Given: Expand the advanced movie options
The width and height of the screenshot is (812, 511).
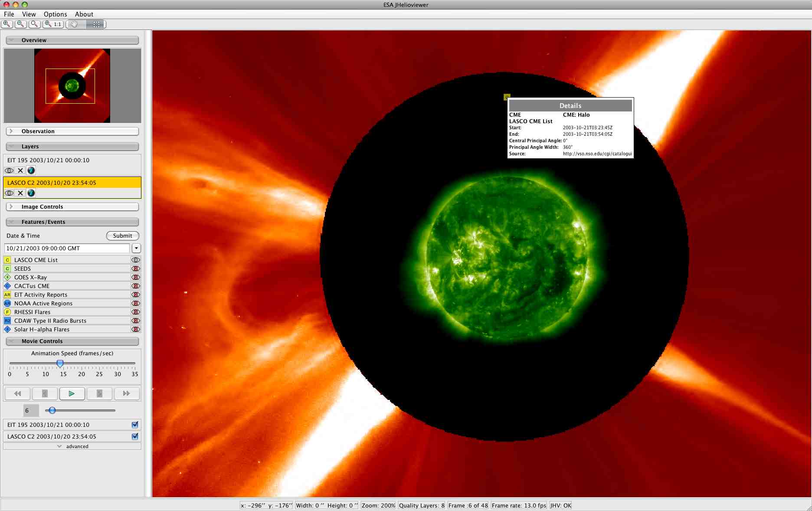Looking at the screenshot, I should (72, 446).
